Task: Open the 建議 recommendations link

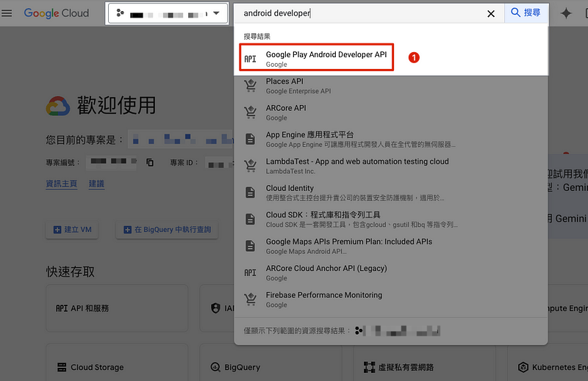Action: (x=96, y=184)
